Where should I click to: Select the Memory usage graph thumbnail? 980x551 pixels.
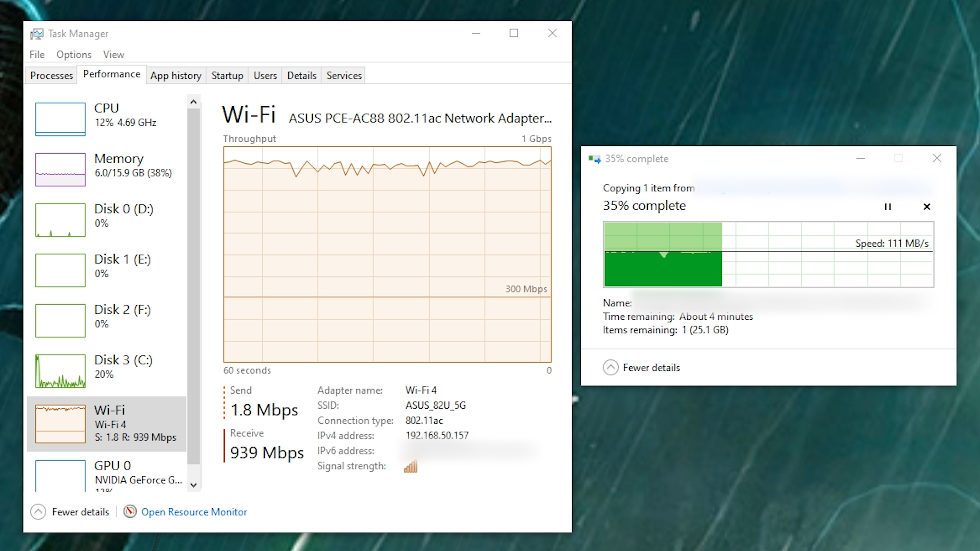click(60, 170)
